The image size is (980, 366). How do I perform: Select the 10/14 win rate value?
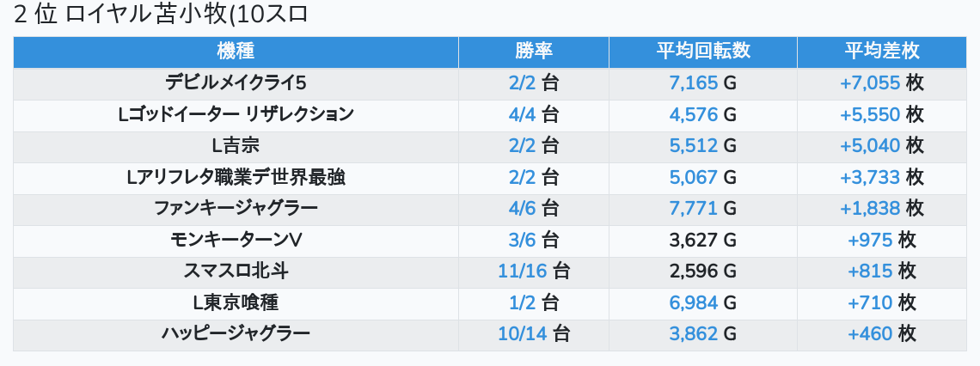[523, 334]
